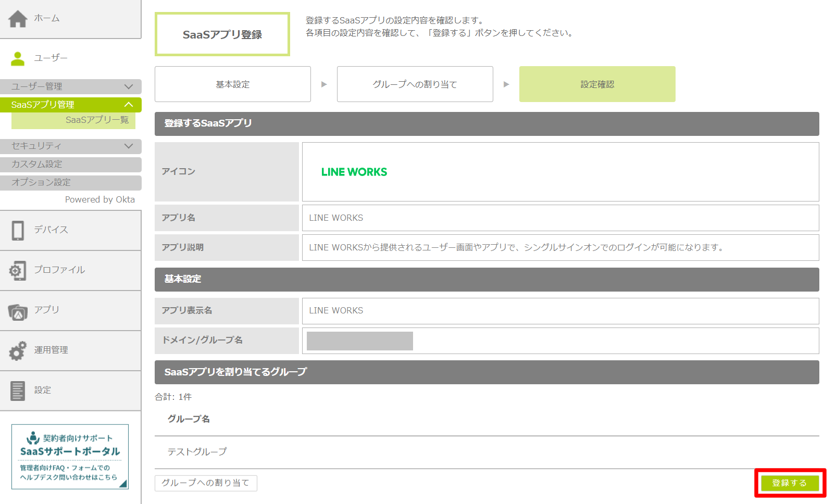Open オプション設定 in the sidebar

70,182
